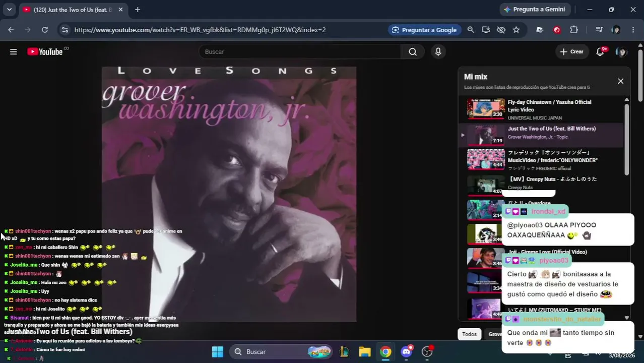Open the tab search dropdown arrow
644x363 pixels.
[9, 10]
